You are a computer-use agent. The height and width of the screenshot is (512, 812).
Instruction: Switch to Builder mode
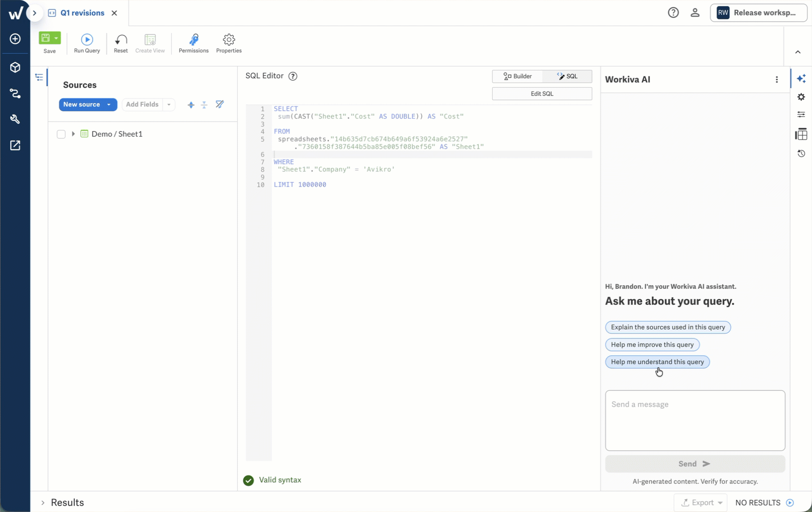pos(518,76)
